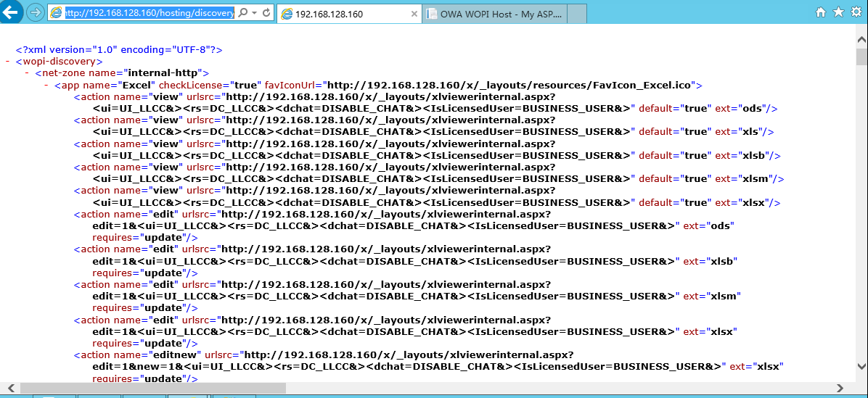
Task: Click the Home icon
Action: point(821,12)
